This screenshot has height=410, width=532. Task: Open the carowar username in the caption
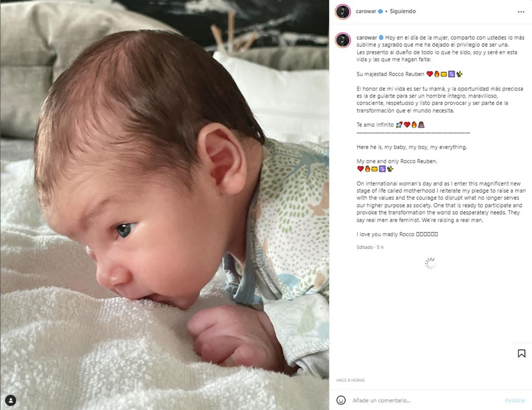(x=367, y=37)
